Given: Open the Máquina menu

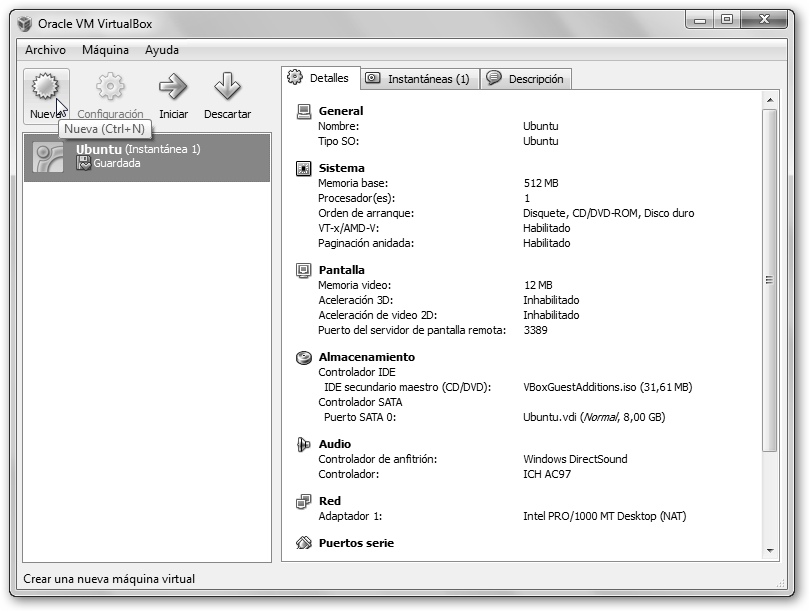Looking at the screenshot, I should 105,50.
